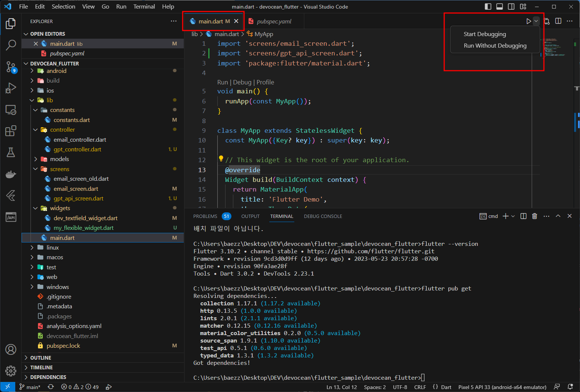Click lightbulb quick fix on line 12
Viewport: 580px width, 392px height.
(x=221, y=159)
